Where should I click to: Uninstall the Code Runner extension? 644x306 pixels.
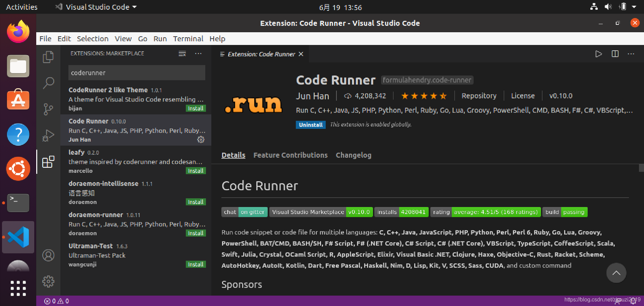tap(311, 125)
